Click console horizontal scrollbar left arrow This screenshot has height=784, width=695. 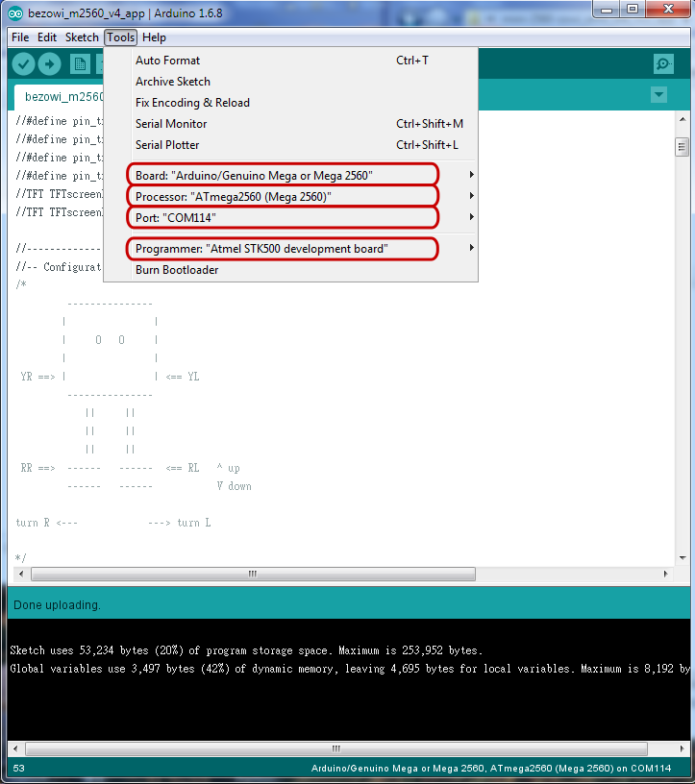pos(15,748)
